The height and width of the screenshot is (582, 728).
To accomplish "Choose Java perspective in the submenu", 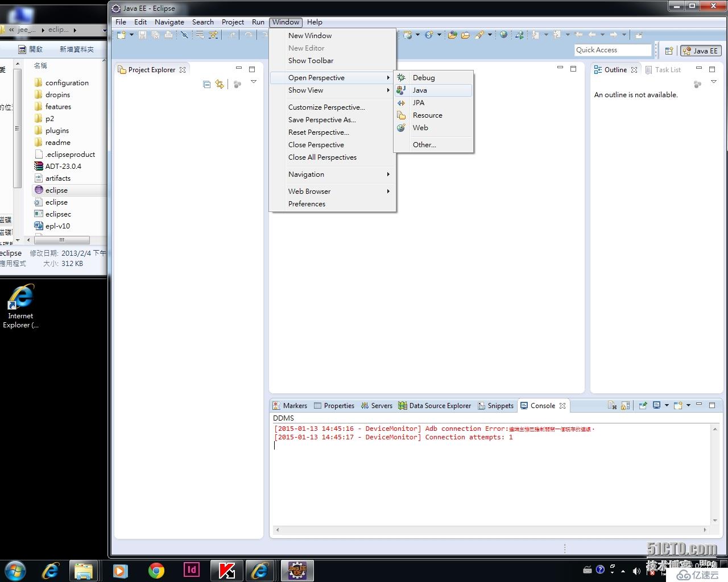I will pos(433,90).
